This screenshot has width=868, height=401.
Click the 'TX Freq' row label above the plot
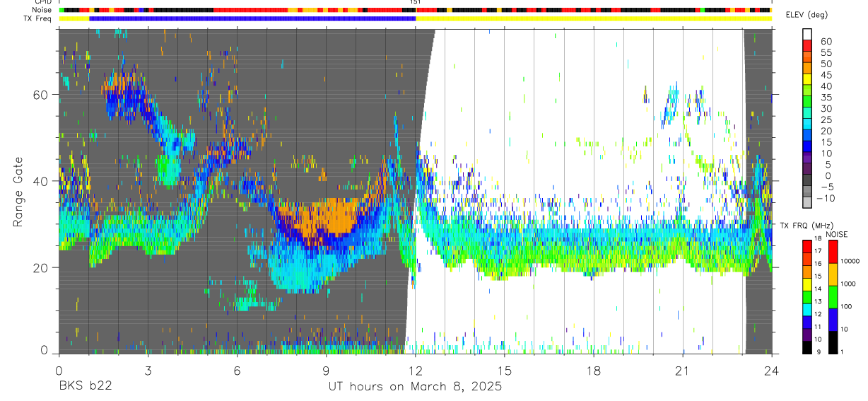[39, 18]
